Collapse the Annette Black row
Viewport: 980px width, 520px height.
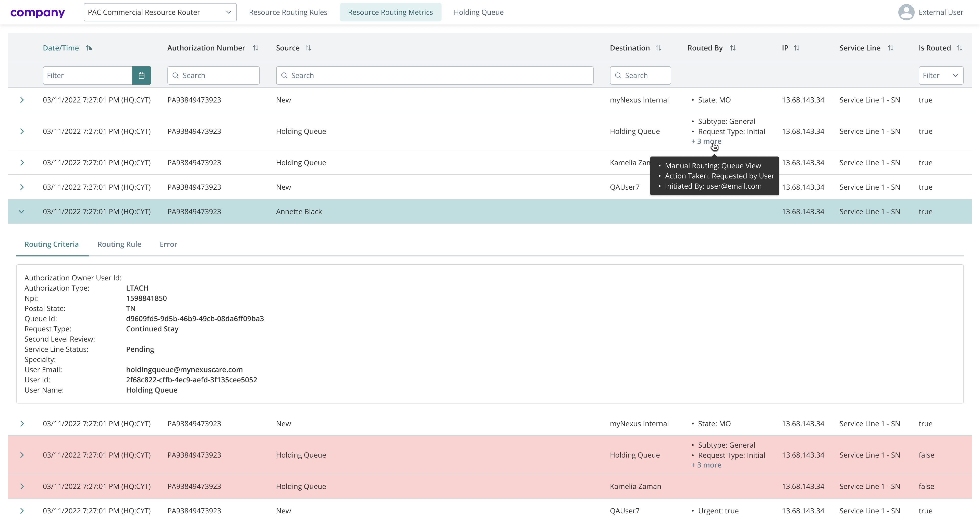pos(22,211)
